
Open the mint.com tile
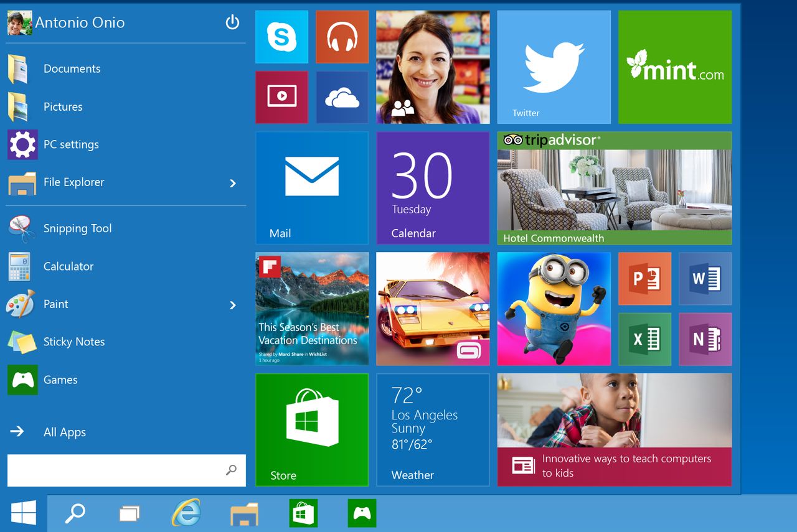coord(675,67)
